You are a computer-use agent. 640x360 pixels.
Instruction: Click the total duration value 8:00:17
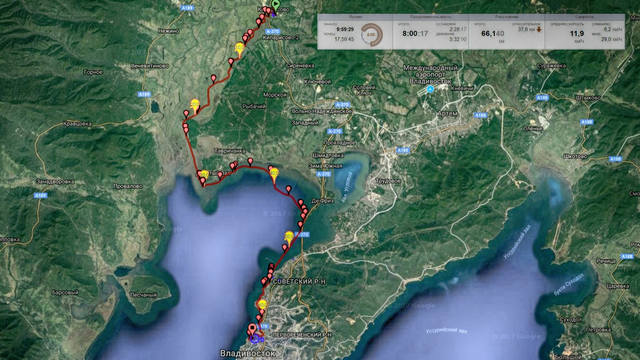click(415, 34)
